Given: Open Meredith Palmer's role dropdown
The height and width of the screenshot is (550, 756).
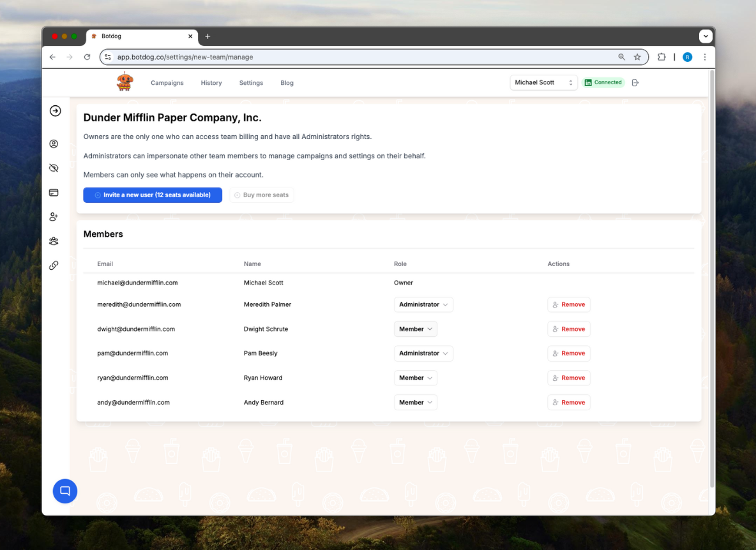Looking at the screenshot, I should pos(423,304).
